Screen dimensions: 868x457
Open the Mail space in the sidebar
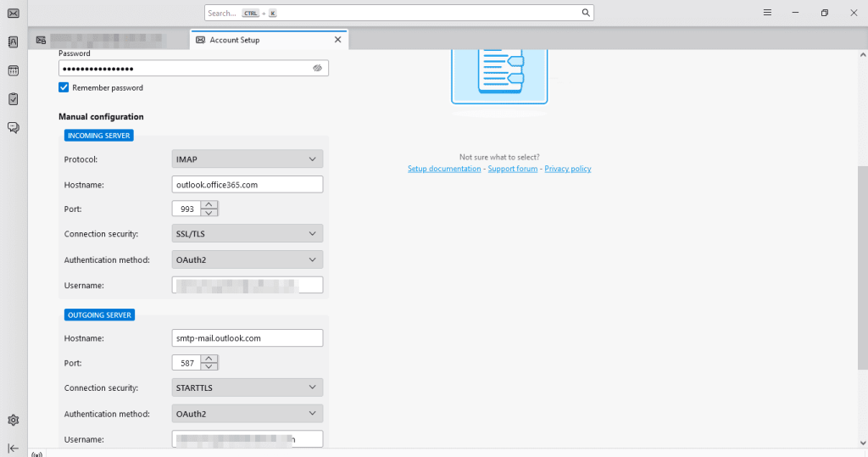point(14,14)
